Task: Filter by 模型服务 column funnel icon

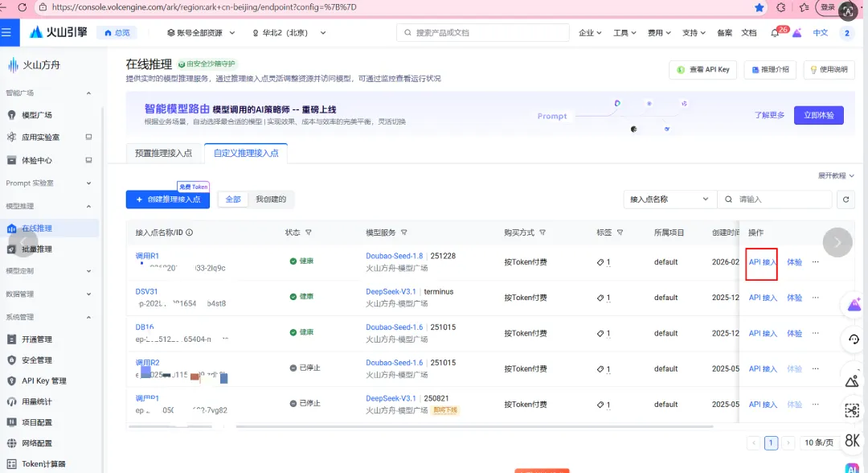Action: coord(404,232)
